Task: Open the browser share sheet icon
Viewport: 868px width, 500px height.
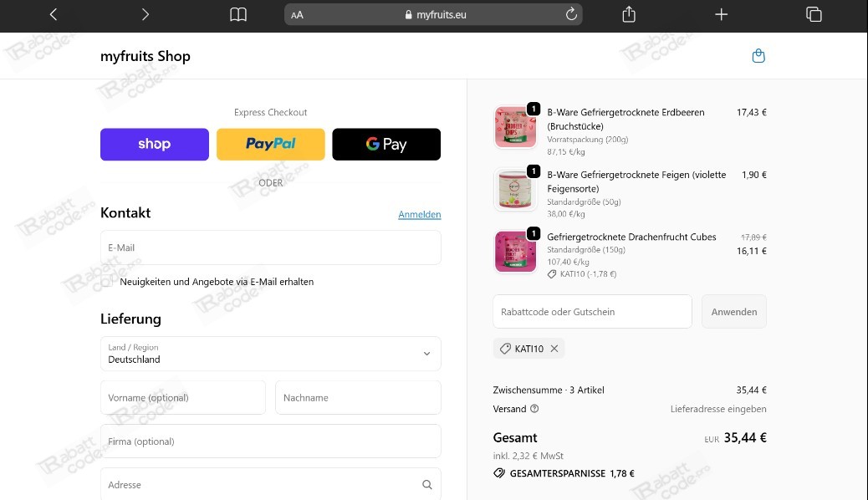Action: pyautogui.click(x=629, y=14)
